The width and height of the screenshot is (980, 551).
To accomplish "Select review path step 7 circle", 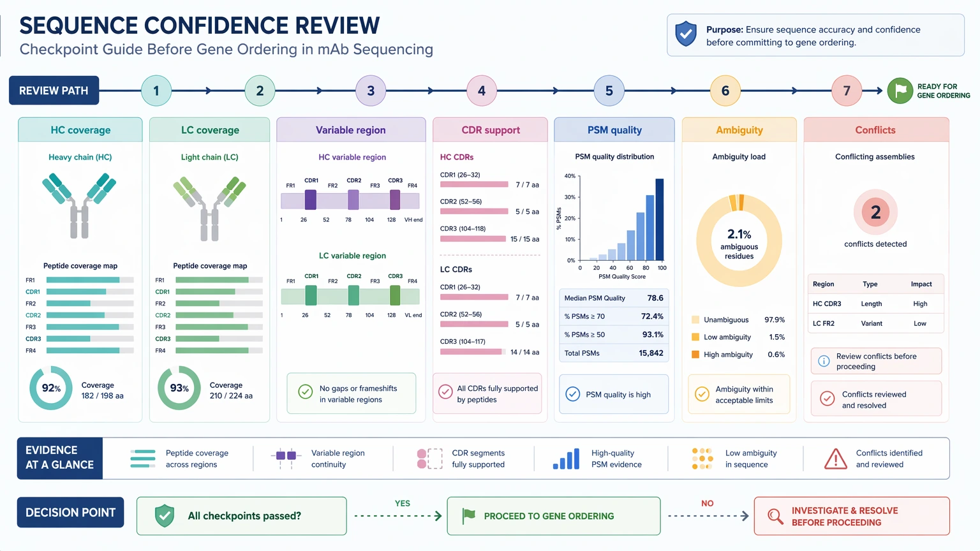I will click(x=847, y=91).
